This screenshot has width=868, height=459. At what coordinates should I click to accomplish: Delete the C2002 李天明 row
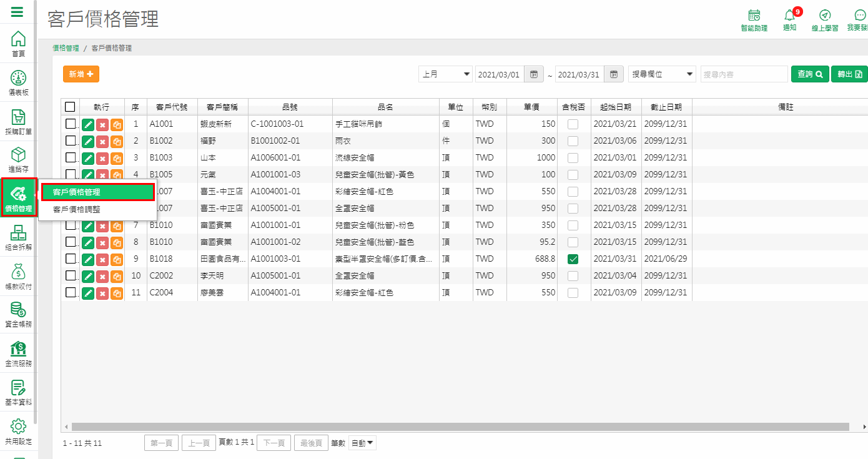pos(102,276)
